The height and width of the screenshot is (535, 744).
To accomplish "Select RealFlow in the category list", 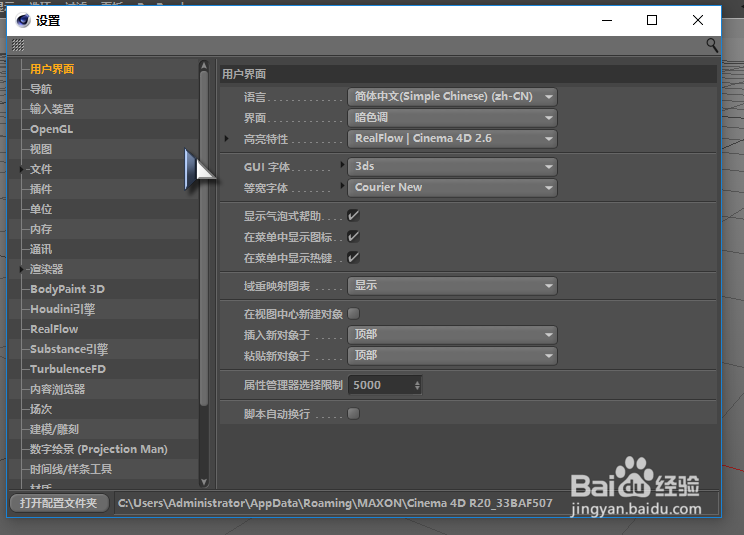I will pos(54,329).
